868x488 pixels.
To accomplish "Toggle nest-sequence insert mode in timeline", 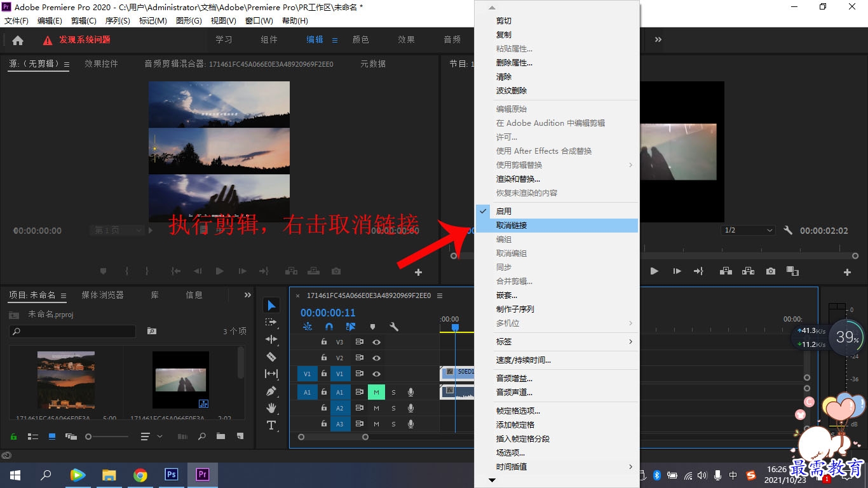I will click(308, 327).
